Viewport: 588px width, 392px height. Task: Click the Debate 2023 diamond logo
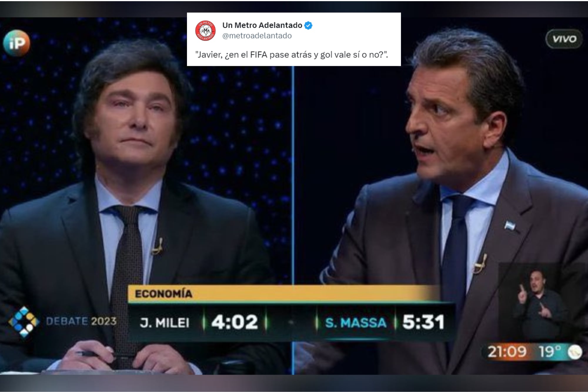(x=24, y=322)
